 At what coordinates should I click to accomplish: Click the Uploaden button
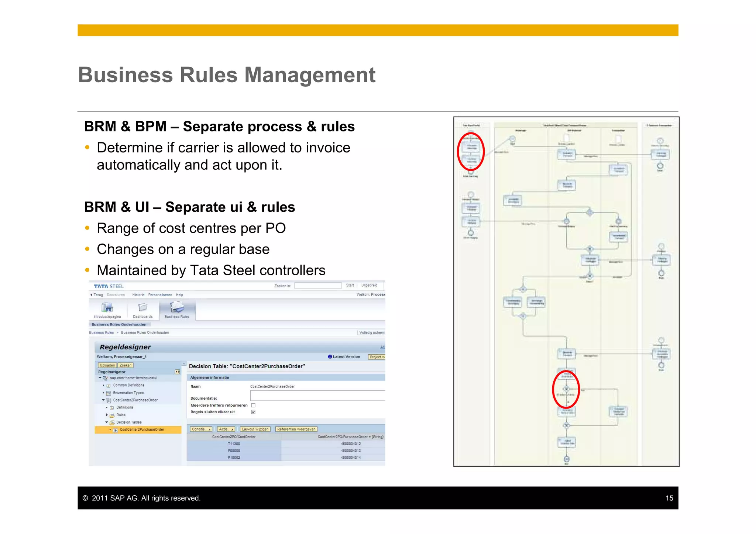(107, 365)
